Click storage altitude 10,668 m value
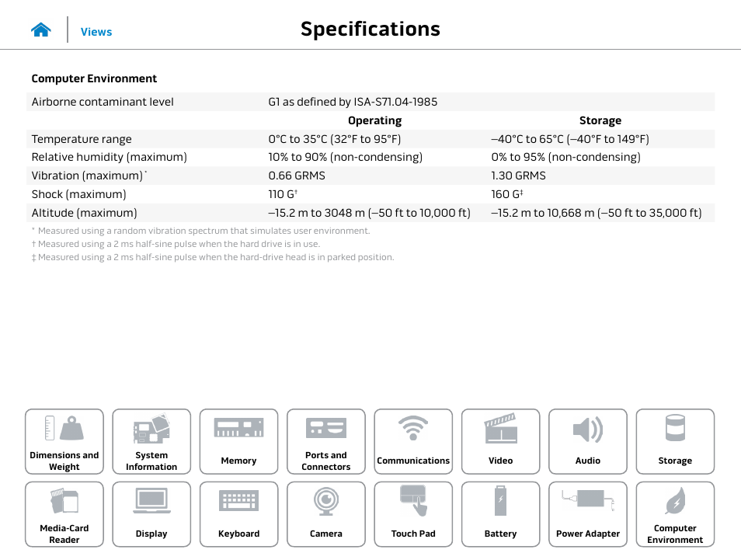The height and width of the screenshot is (560, 741). click(x=597, y=213)
